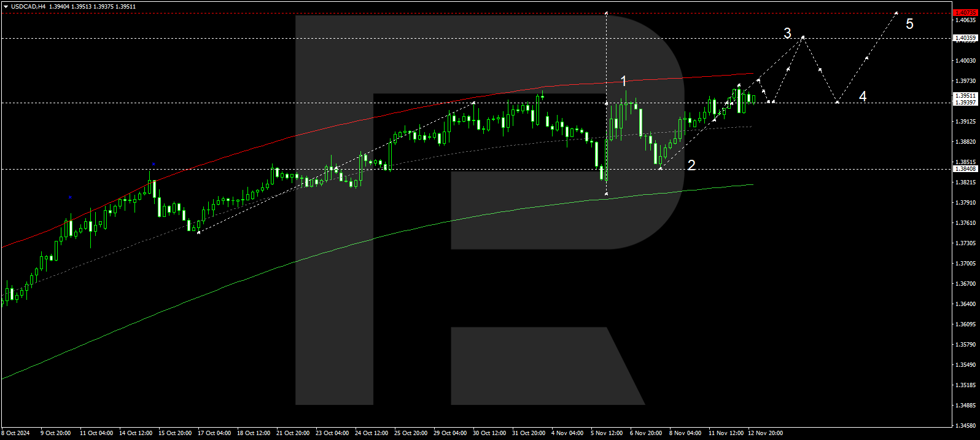Click the 1.35490 price axis value
This screenshot has width=980, height=440.
(966, 364)
